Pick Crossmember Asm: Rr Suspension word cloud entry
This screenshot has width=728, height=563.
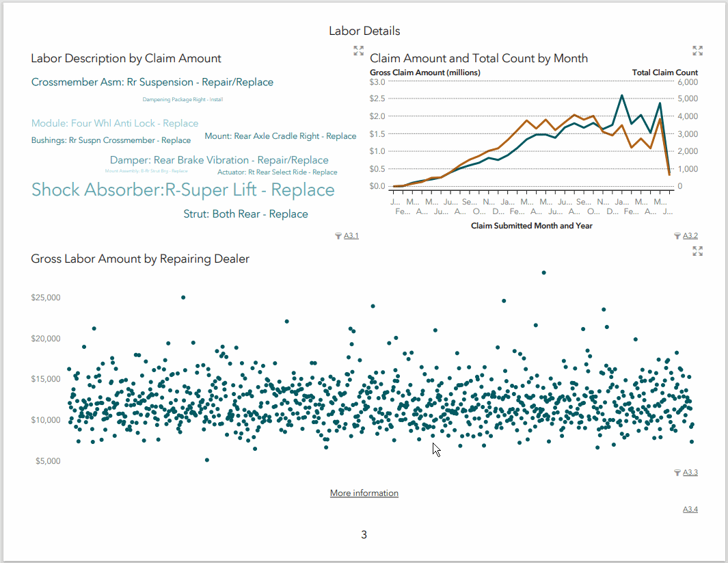pyautogui.click(x=152, y=82)
